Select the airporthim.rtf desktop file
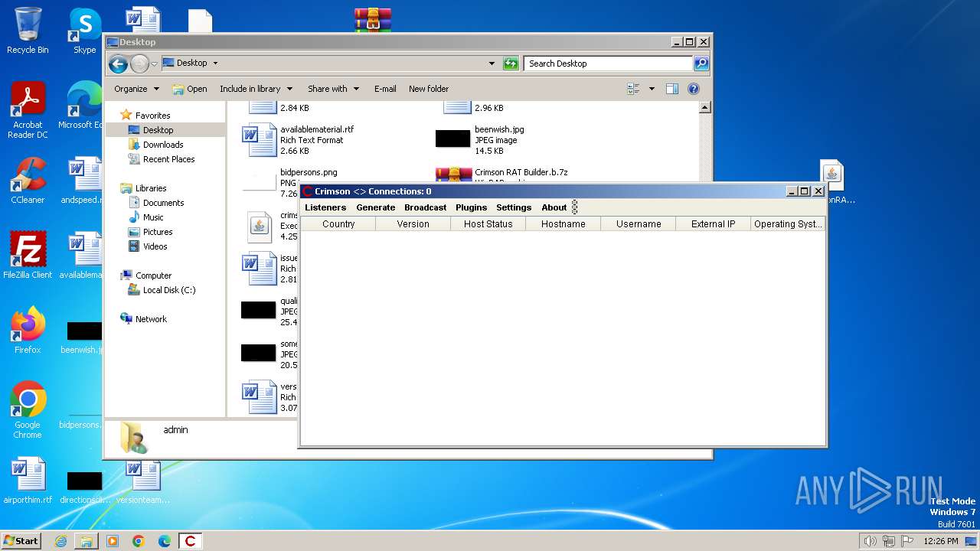980x551 pixels. [28, 481]
